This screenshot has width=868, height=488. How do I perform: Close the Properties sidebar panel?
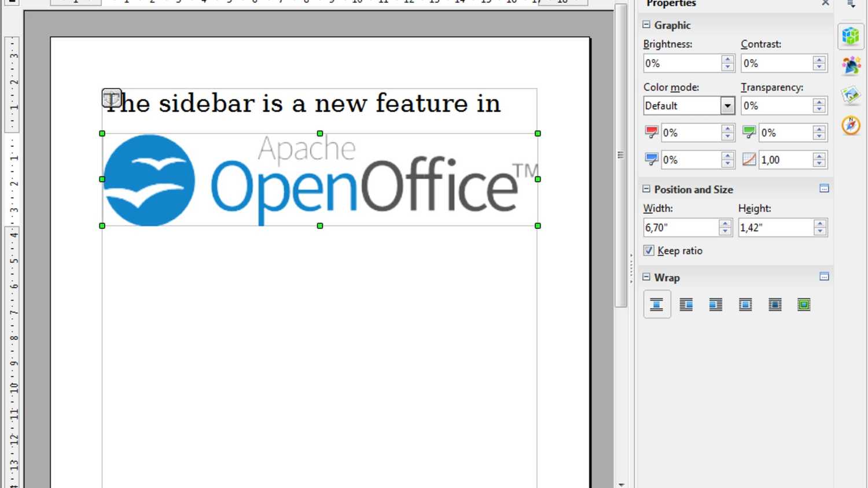[x=825, y=3]
